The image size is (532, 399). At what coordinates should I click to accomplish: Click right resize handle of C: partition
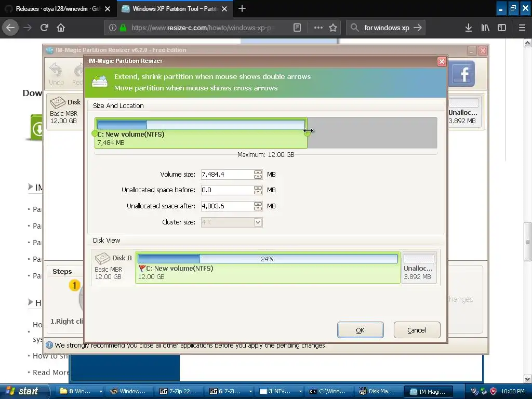click(x=307, y=134)
